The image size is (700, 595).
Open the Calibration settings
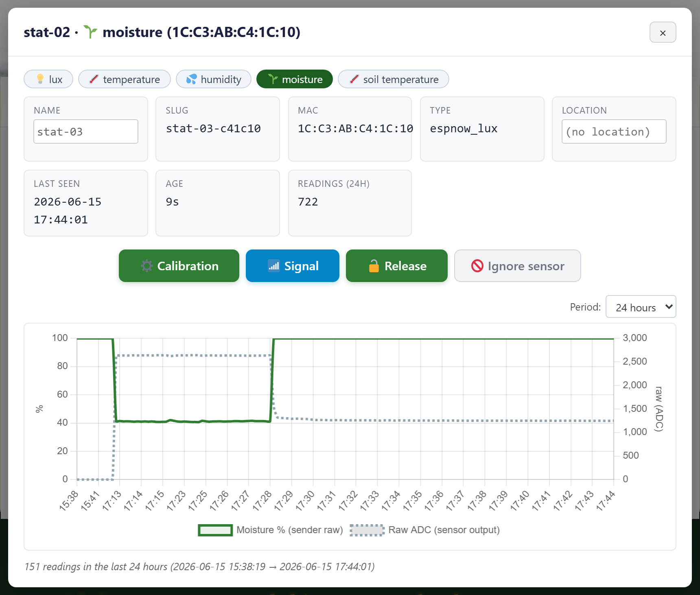coord(179,266)
